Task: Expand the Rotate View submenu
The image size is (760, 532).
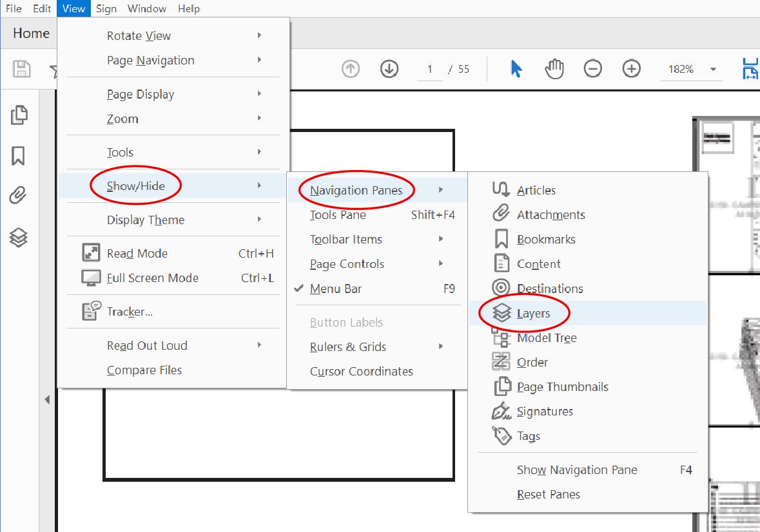Action: (138, 35)
